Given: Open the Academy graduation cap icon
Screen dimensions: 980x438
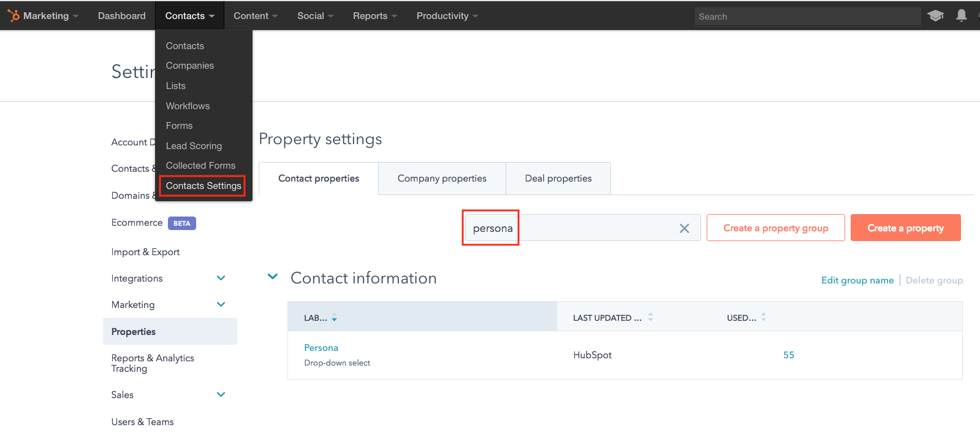Looking at the screenshot, I should coord(935,16).
